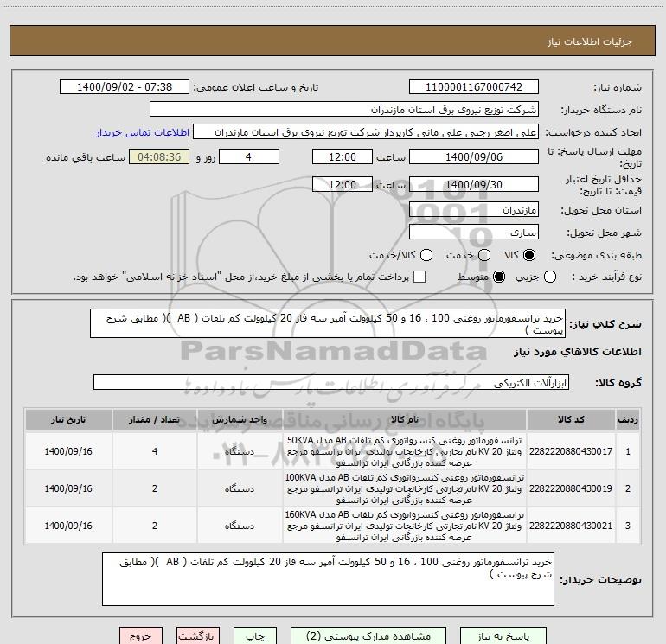This screenshot has height=644, width=666.
Task: Toggle the اسناد خزانه اسلامی payment checkbox
Action: (x=419, y=277)
